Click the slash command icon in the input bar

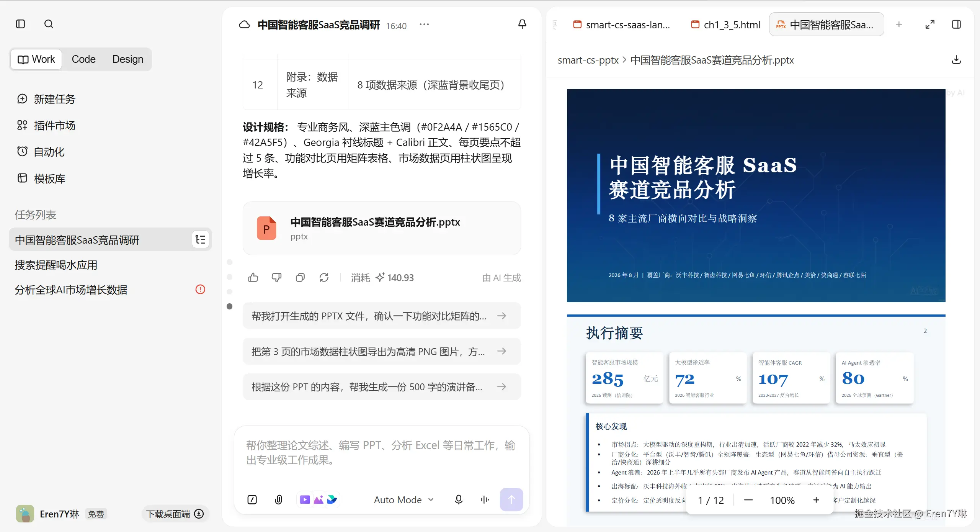coord(252,499)
